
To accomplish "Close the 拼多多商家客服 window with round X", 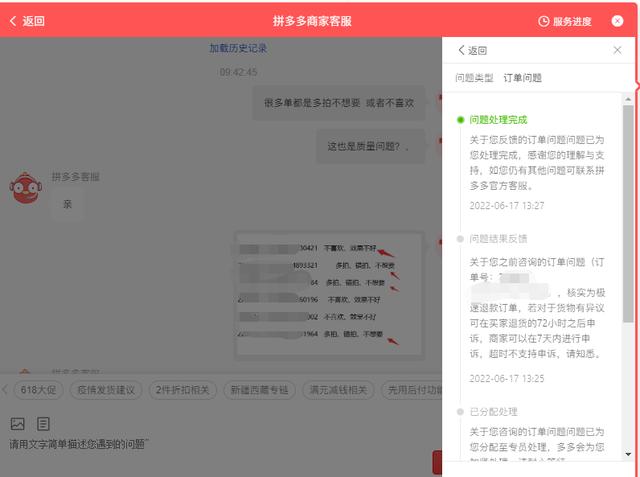I will (617, 21).
